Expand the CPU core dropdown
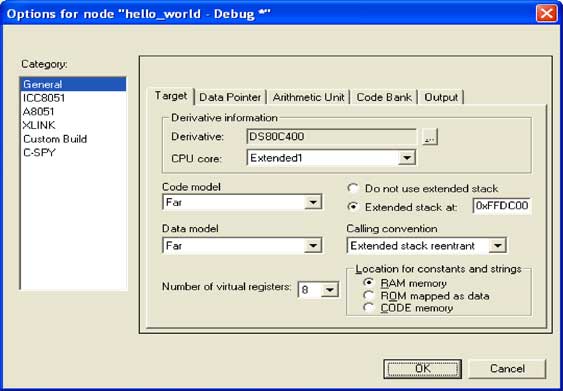This screenshot has height=391, width=563. click(407, 158)
